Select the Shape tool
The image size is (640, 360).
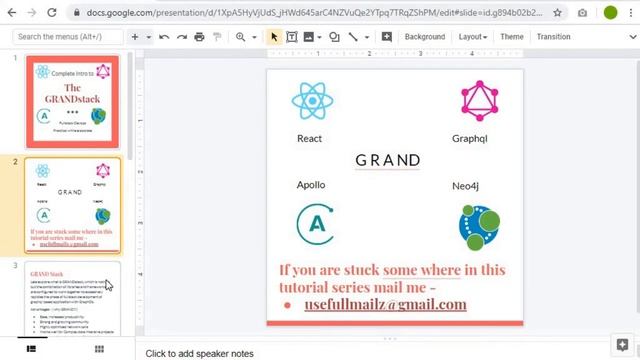334,37
